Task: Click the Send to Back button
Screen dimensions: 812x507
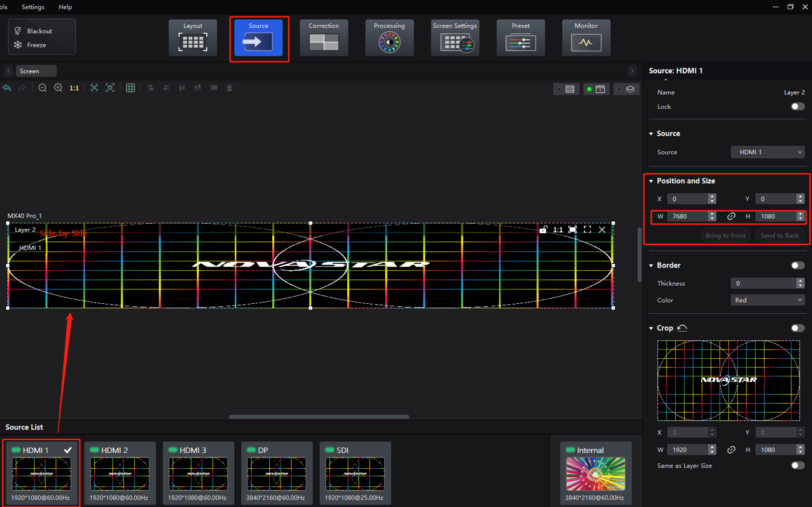Action: click(780, 236)
